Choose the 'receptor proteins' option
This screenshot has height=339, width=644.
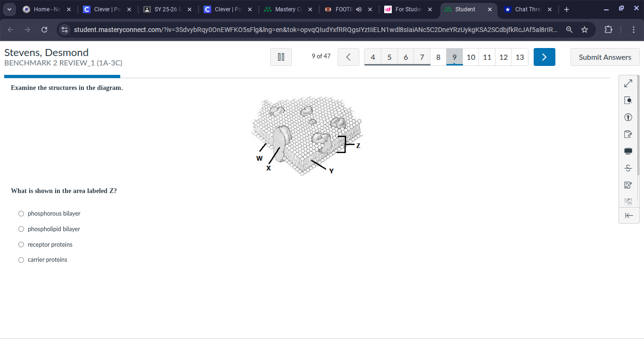[x=21, y=245]
